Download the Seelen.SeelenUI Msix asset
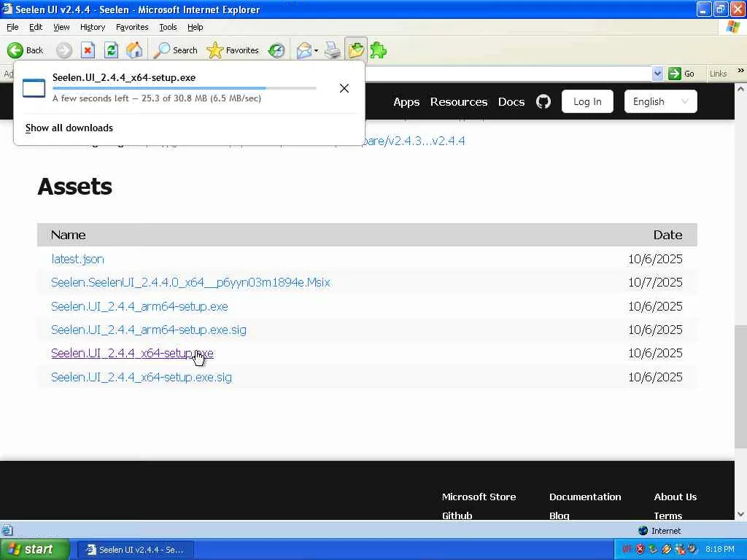The image size is (747, 560). pos(190,282)
